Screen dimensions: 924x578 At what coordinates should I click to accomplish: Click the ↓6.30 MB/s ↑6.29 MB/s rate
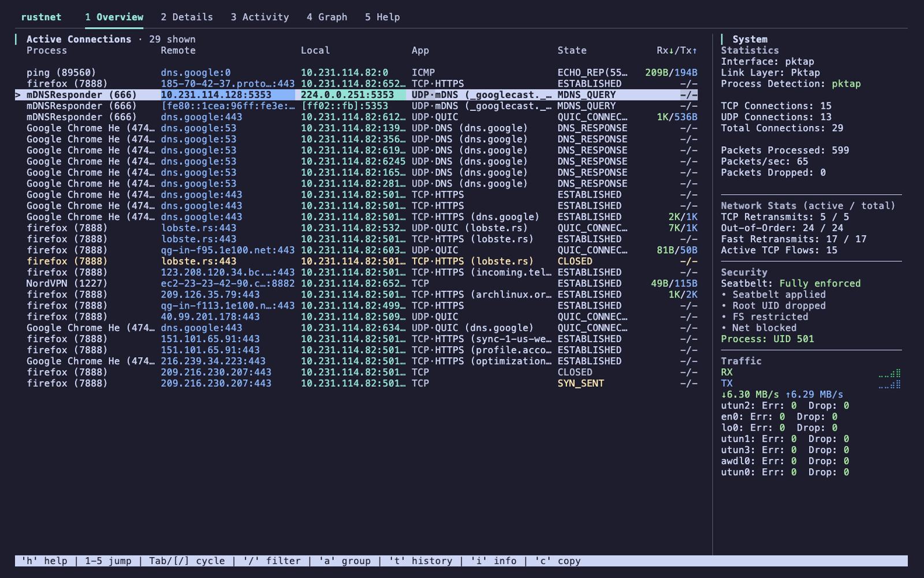click(x=782, y=394)
